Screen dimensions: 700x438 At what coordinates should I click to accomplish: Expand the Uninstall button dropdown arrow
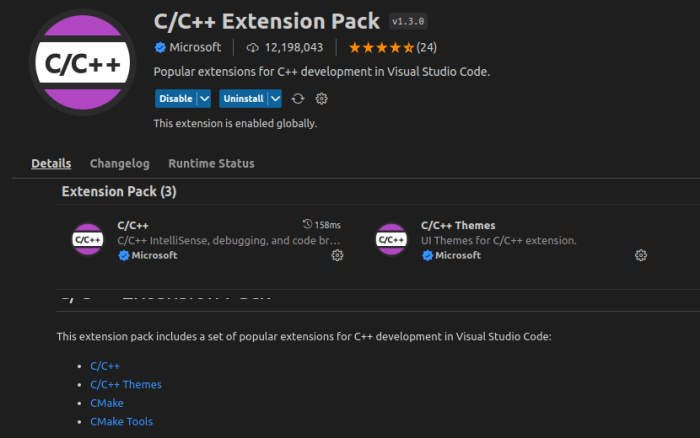point(276,98)
